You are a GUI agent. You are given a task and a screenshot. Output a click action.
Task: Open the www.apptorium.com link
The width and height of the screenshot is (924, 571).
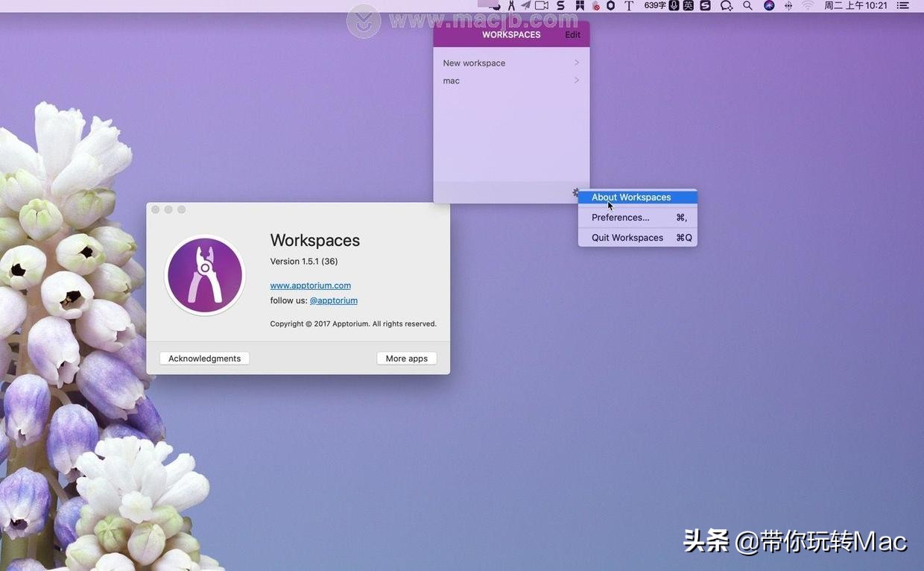[x=310, y=285]
